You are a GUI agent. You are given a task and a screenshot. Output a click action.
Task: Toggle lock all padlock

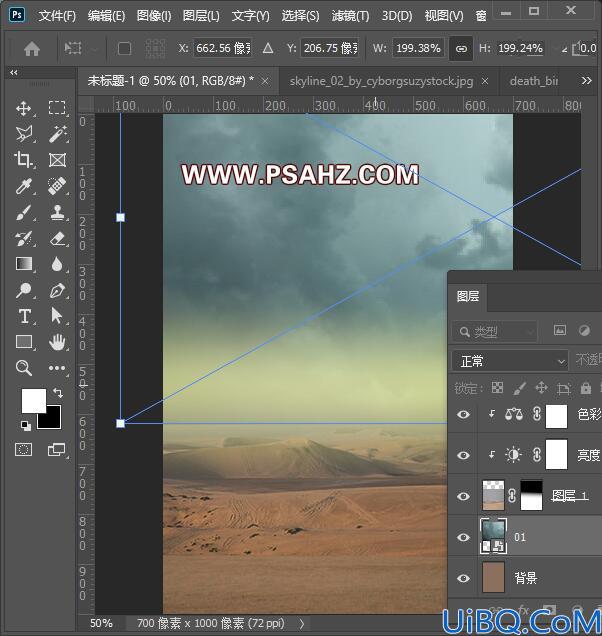pyautogui.click(x=585, y=388)
